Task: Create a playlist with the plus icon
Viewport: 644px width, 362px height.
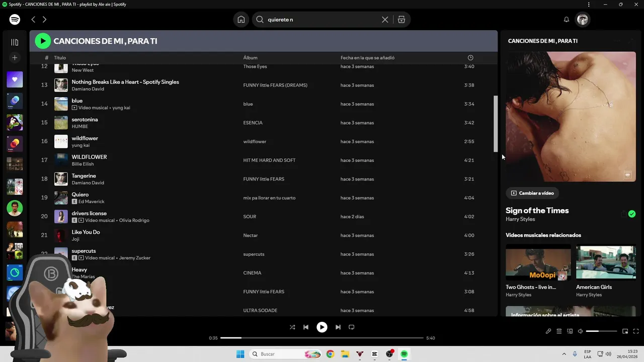Action: 15,58
